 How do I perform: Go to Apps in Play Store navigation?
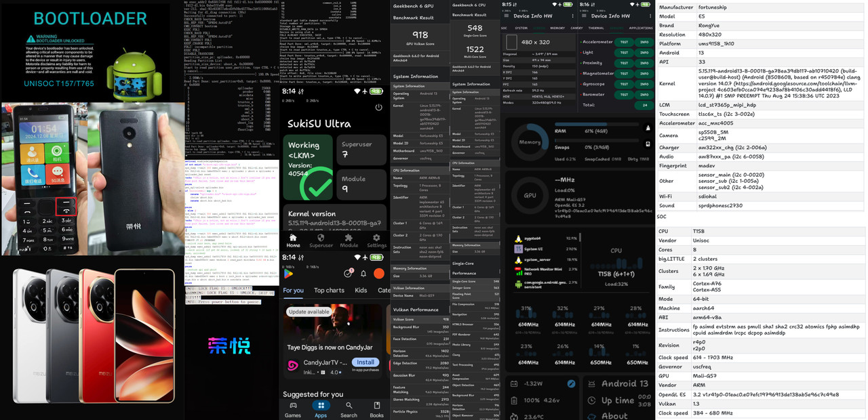click(321, 409)
